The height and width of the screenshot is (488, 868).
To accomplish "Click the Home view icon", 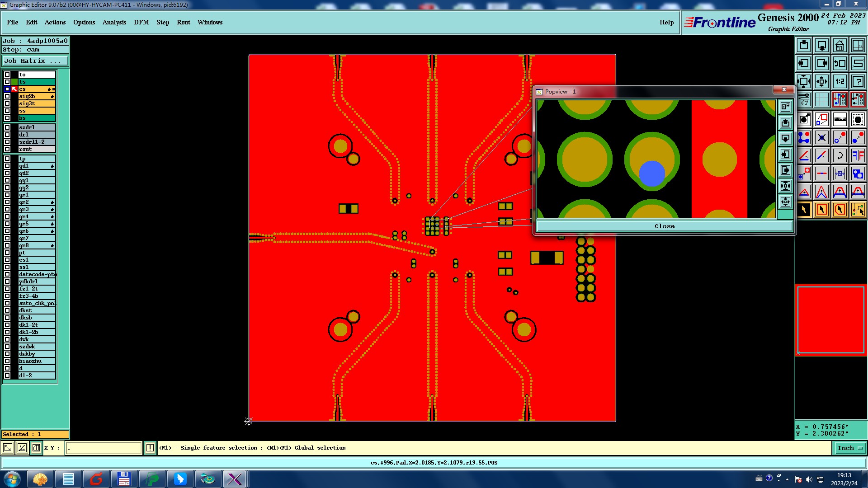I will [840, 45].
